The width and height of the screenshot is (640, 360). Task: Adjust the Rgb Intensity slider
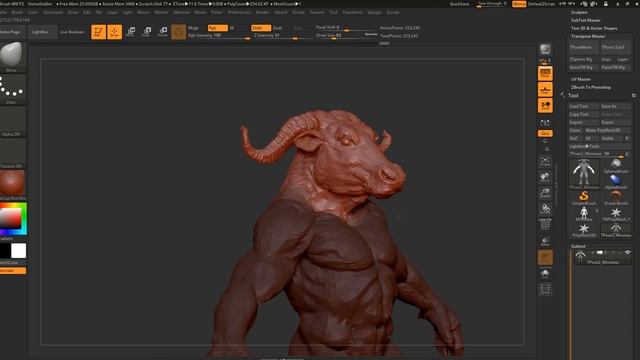(x=218, y=36)
